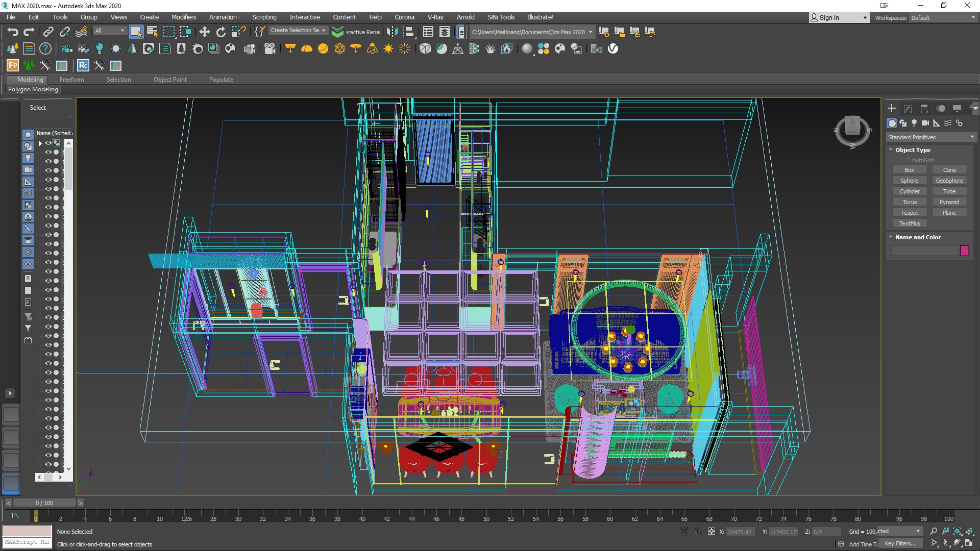This screenshot has height=551, width=980.
Task: Toggle display cameras filter in Scene Explorer
Action: 28,170
